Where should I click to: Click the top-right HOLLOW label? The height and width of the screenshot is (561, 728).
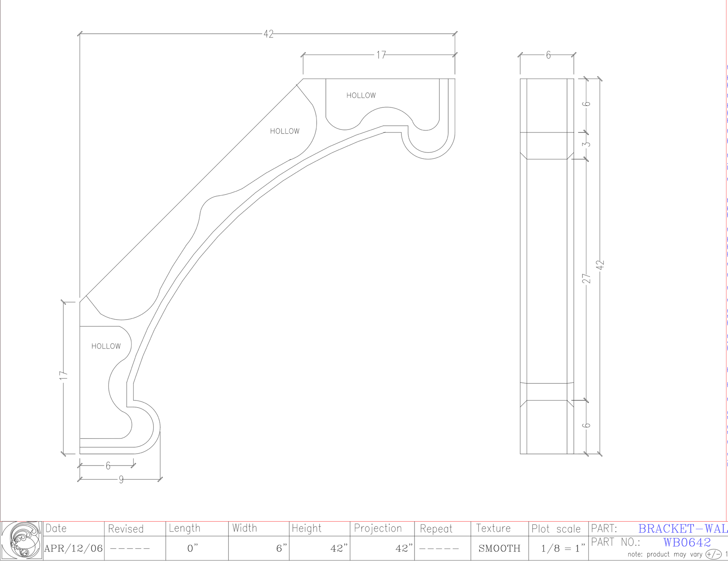point(361,96)
